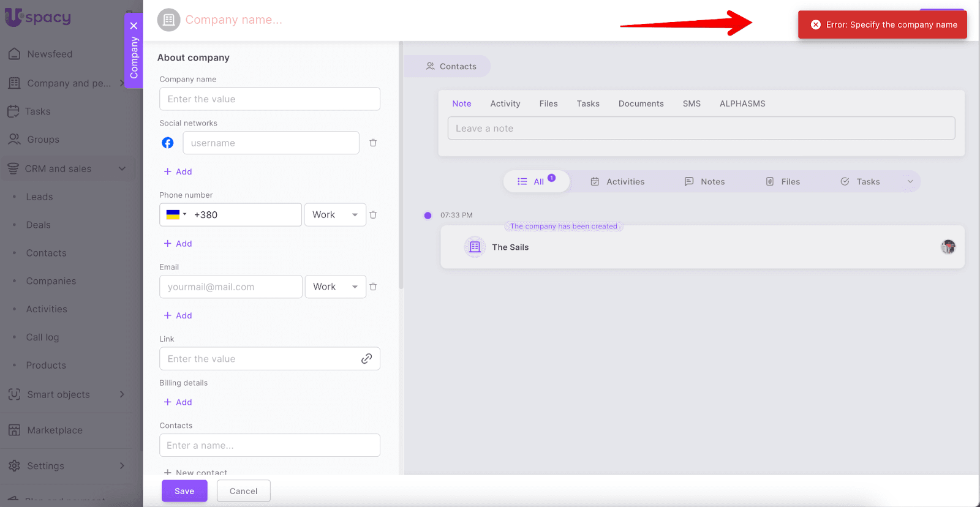This screenshot has width=980, height=507.
Task: Open the phone country flag selector
Action: [176, 215]
